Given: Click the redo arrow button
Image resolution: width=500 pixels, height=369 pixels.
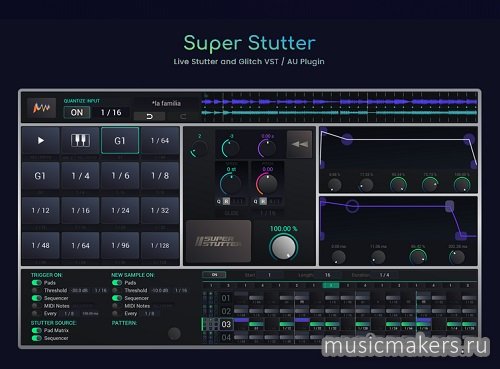Looking at the screenshot, I should click(x=183, y=116).
